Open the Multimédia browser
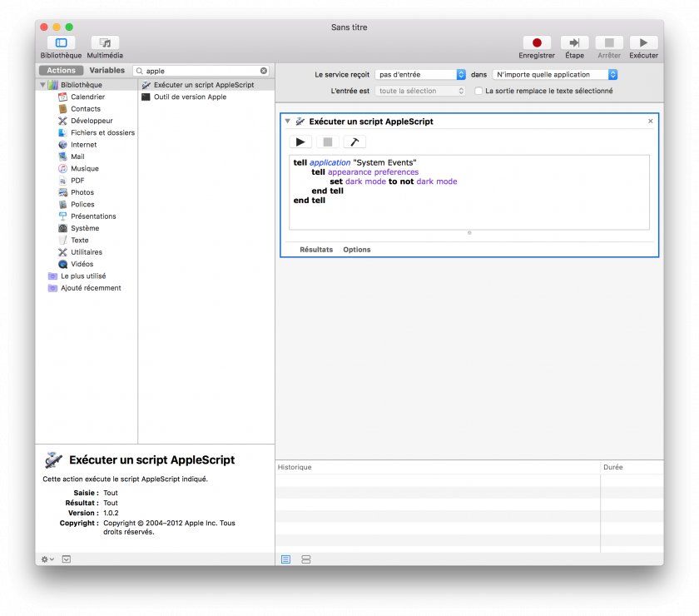This screenshot has width=699, height=616. [105, 42]
